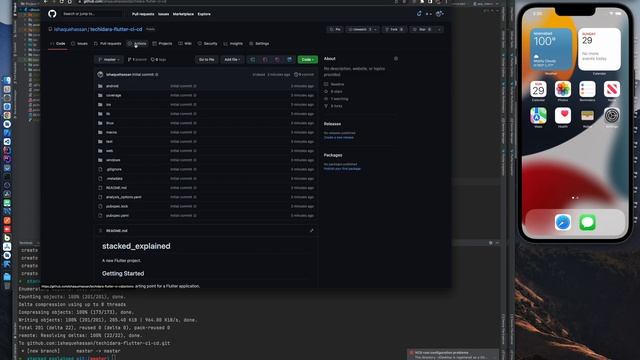Open News app on the iPhone simulator
640x360 pixels.
click(x=611, y=89)
